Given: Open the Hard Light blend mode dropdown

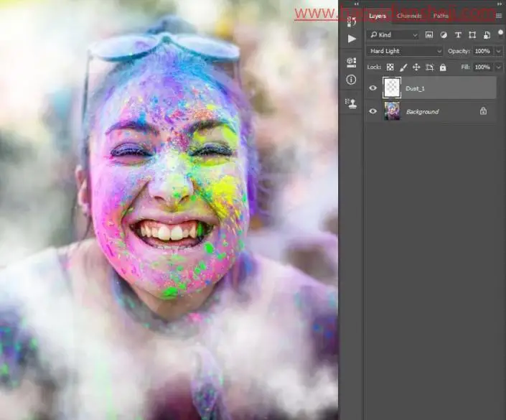Looking at the screenshot, I should tap(405, 51).
